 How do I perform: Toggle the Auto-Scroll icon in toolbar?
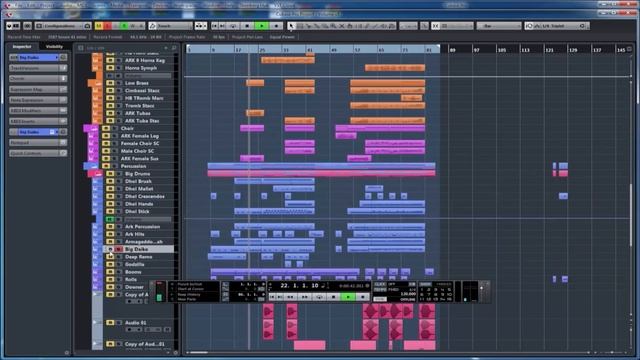[x=200, y=26]
